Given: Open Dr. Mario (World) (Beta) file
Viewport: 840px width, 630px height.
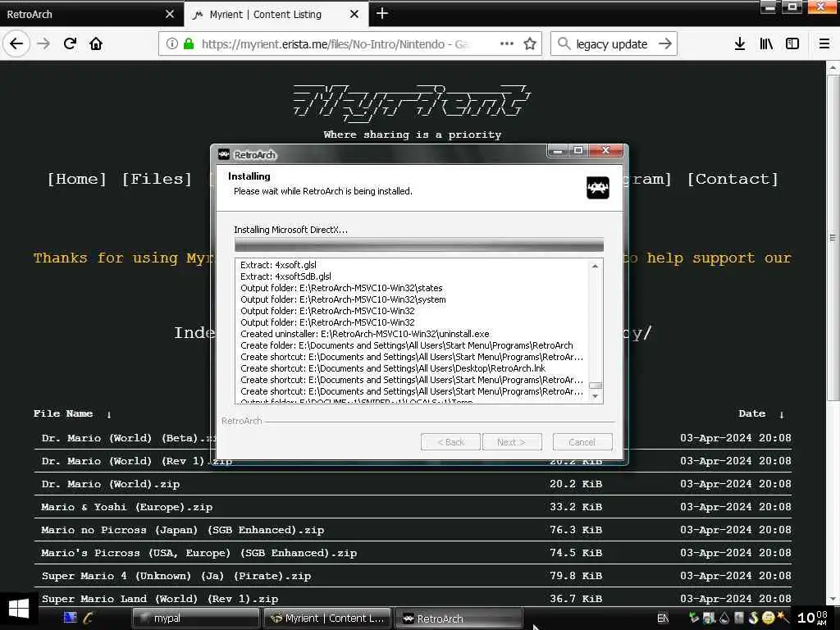Looking at the screenshot, I should tap(127, 438).
